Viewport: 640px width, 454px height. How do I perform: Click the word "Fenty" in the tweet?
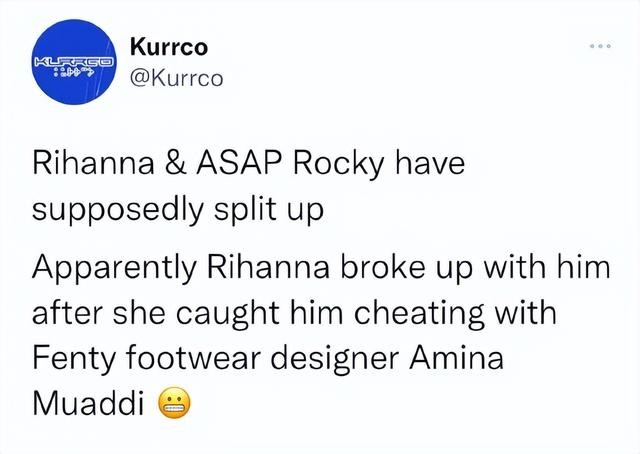tap(75, 357)
